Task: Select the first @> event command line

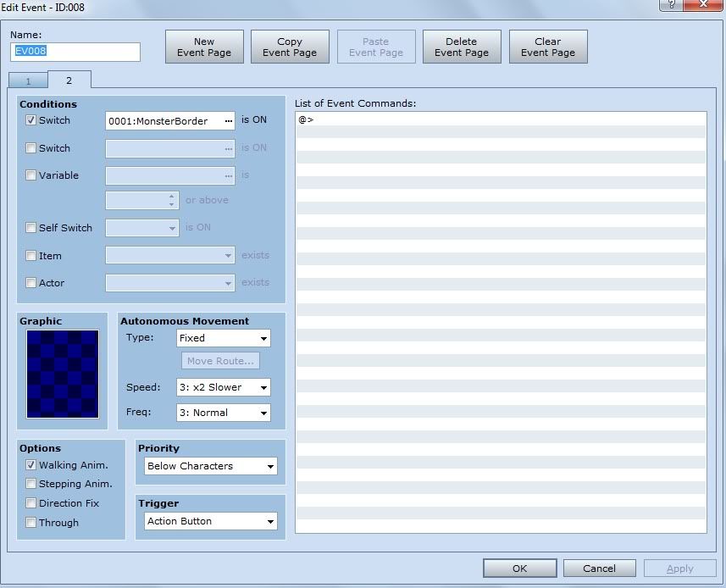Action: tap(500, 119)
